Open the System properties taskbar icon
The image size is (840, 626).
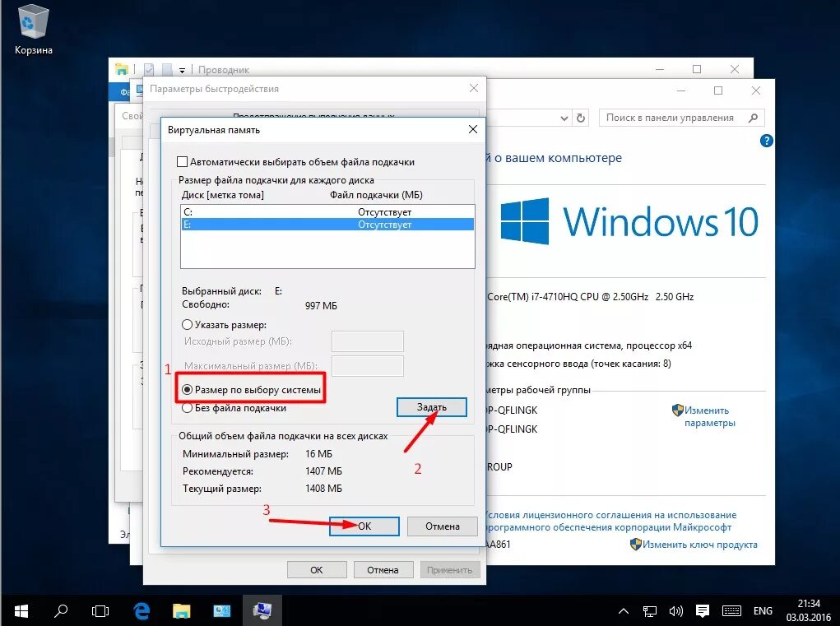(x=262, y=610)
